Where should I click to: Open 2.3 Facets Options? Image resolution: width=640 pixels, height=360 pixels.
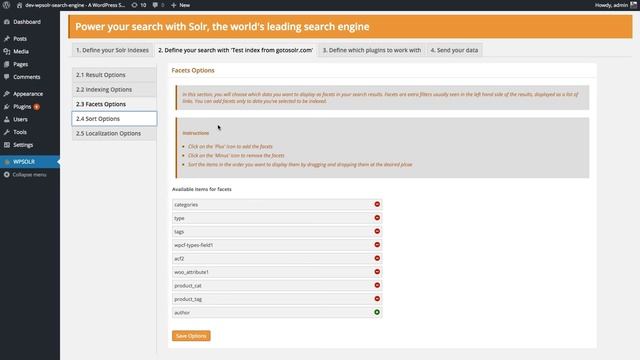pos(114,104)
